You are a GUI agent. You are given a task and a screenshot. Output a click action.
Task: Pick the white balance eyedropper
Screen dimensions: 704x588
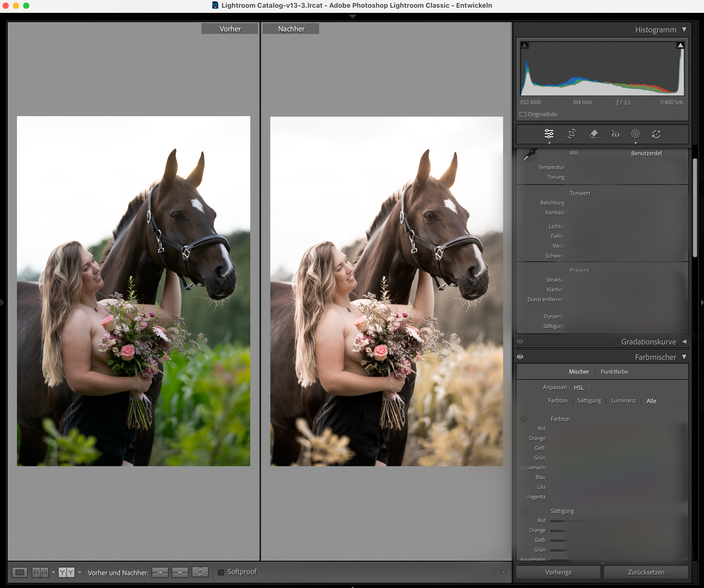click(x=529, y=155)
